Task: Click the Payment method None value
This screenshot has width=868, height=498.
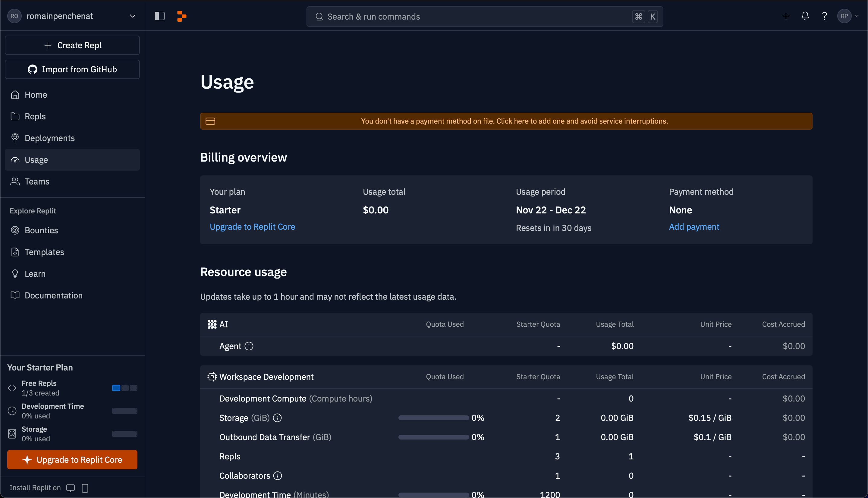Action: [x=680, y=210]
